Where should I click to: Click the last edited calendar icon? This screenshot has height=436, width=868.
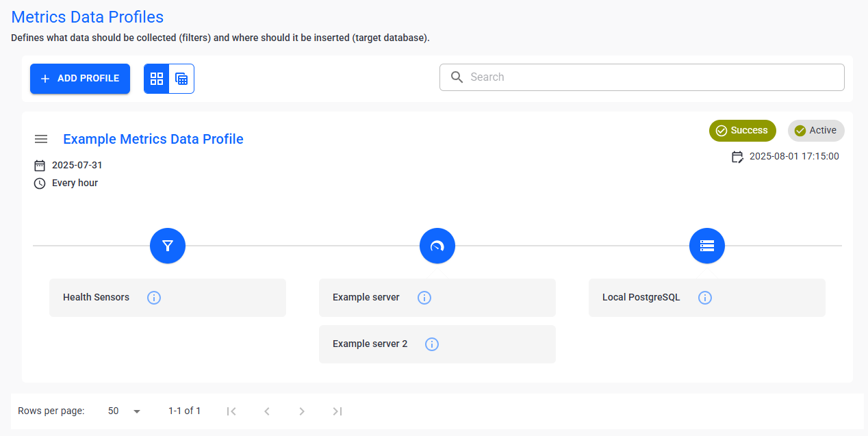(737, 157)
